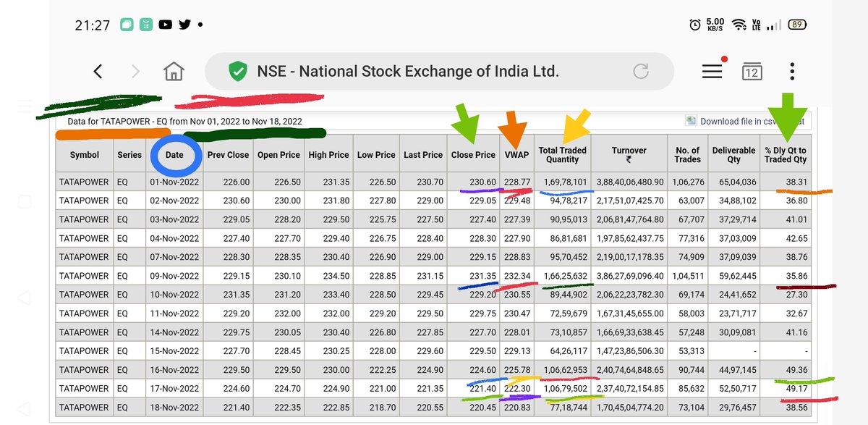Click the VWAP value 232.34
The height and width of the screenshot is (425, 868).
click(516, 276)
